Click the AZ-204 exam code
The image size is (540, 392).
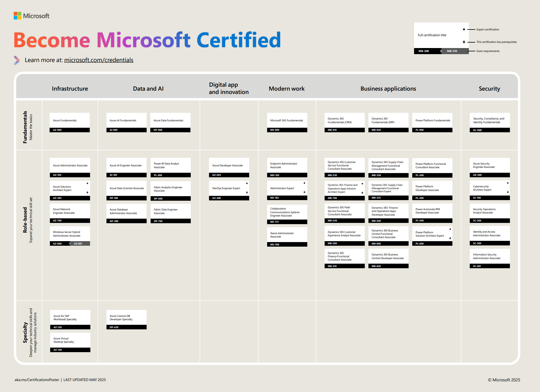coord(216,175)
